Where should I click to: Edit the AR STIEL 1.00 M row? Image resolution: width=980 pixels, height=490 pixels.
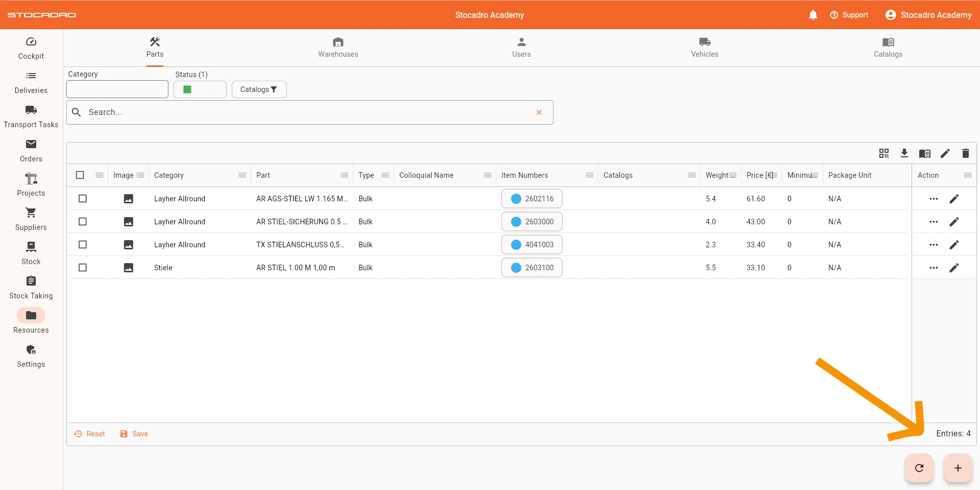coord(954,268)
